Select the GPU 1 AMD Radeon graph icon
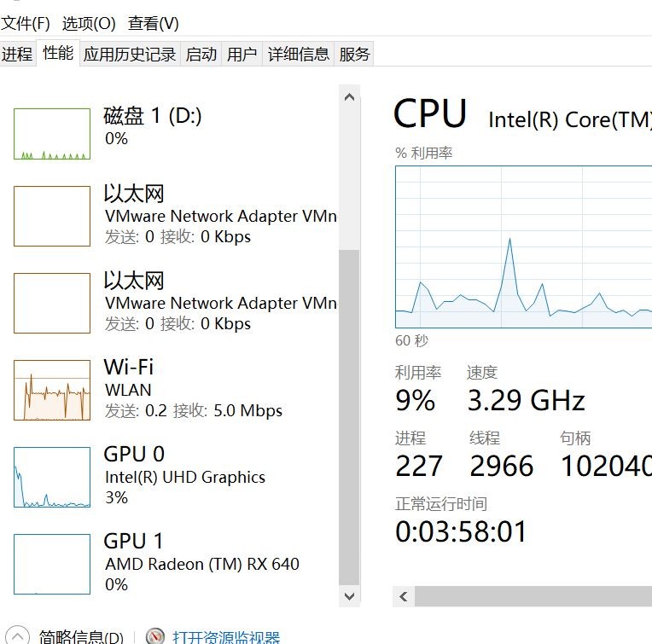Image resolution: width=652 pixels, height=644 pixels. tap(52, 565)
